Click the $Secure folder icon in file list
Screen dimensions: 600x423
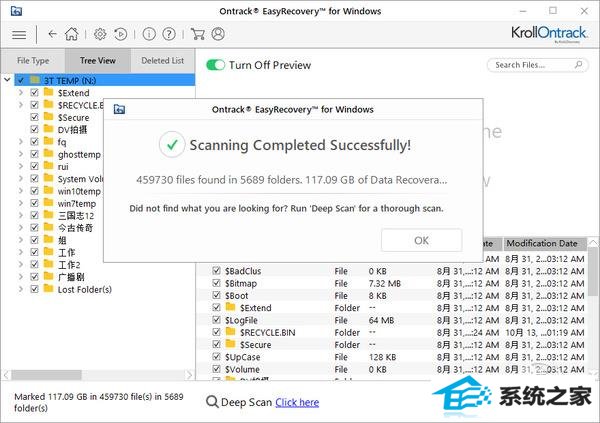point(230,344)
